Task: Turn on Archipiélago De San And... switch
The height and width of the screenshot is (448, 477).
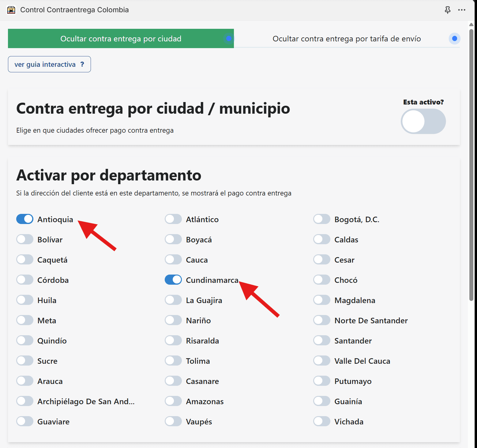Action: point(25,401)
